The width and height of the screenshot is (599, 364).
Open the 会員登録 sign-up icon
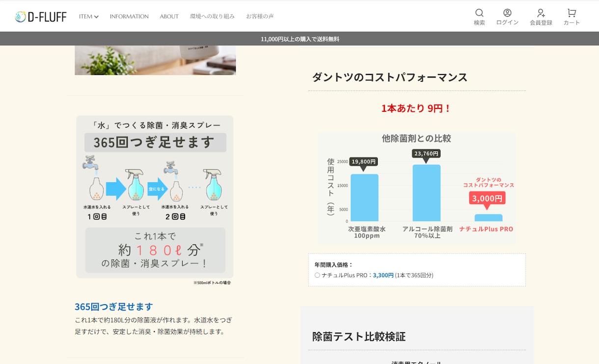point(541,17)
